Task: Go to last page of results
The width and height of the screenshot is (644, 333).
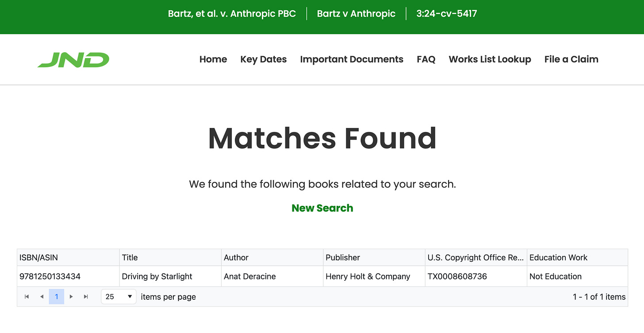Action: click(86, 297)
